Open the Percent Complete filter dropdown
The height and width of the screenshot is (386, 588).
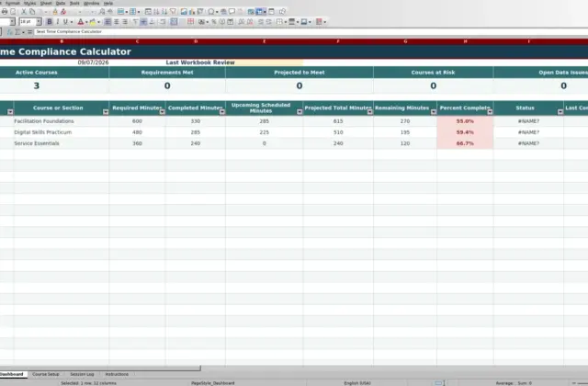(490, 112)
